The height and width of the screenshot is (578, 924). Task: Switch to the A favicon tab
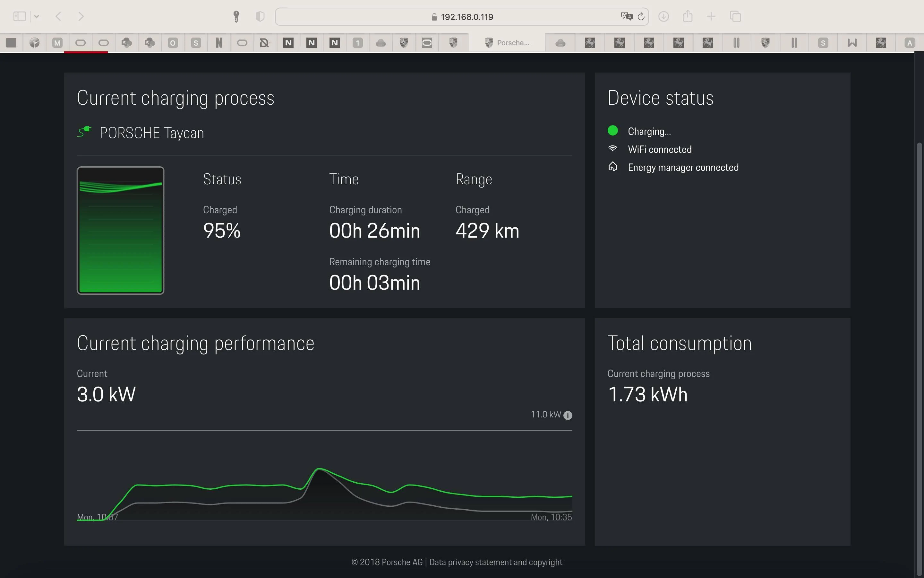[x=910, y=43]
